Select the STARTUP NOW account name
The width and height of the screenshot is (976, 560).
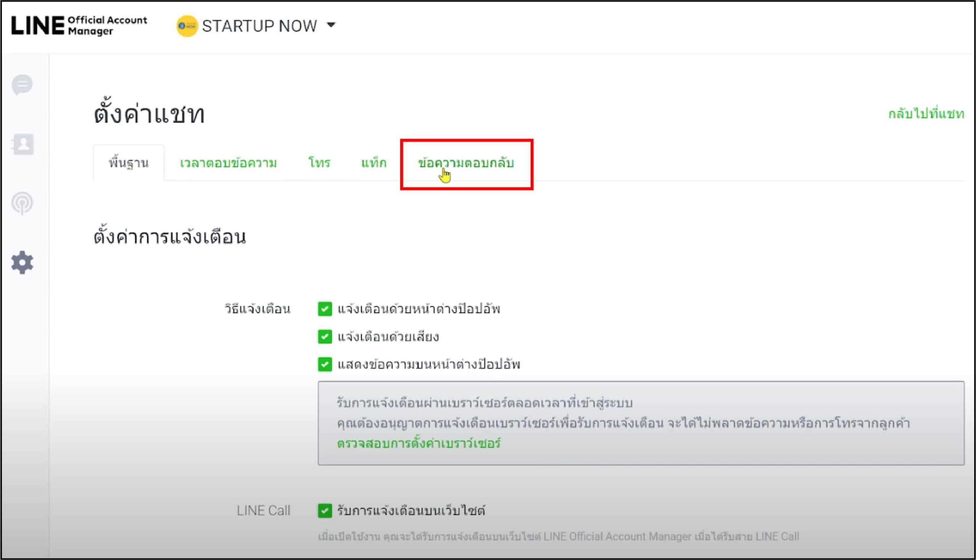click(x=260, y=26)
